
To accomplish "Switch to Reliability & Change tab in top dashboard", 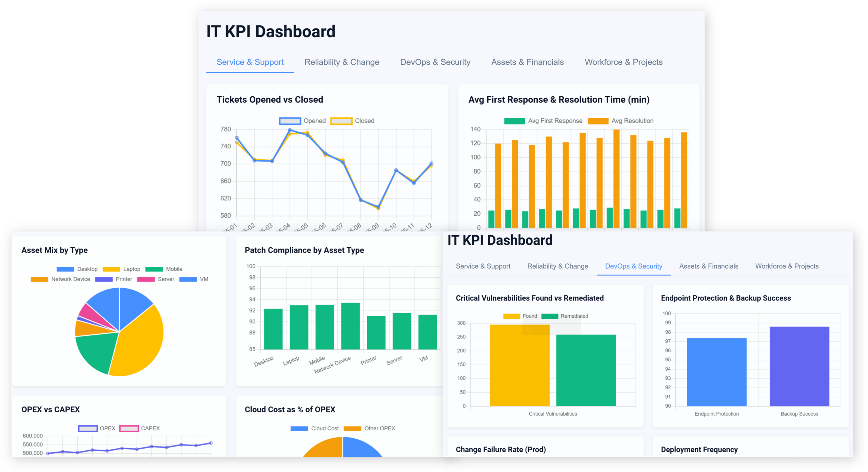I will click(341, 62).
